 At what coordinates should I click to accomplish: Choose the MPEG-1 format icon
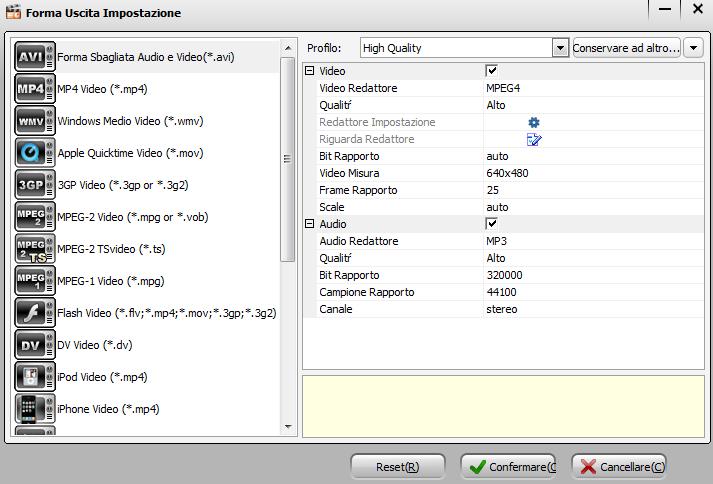35,281
